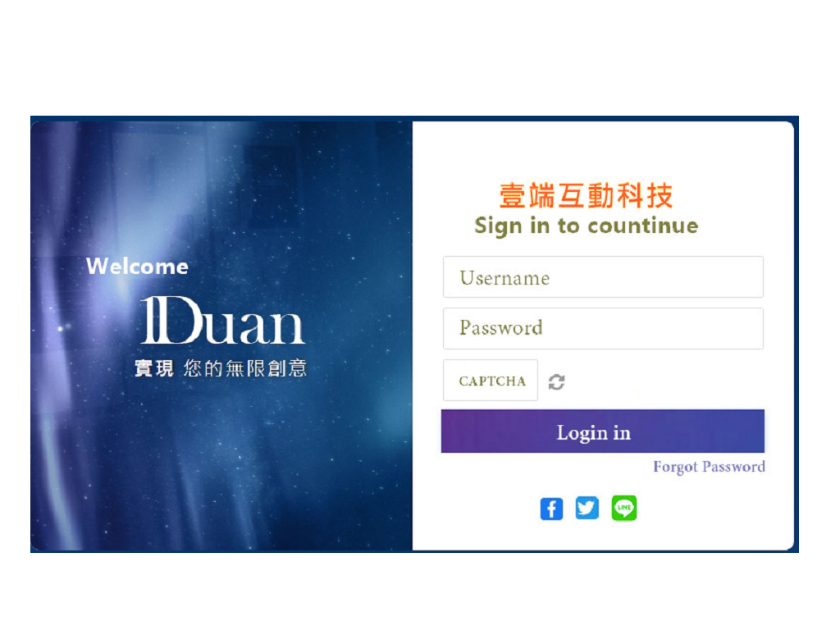Click the bold 實現 word under the logo
The width and height of the screenshot is (840, 630).
154,368
